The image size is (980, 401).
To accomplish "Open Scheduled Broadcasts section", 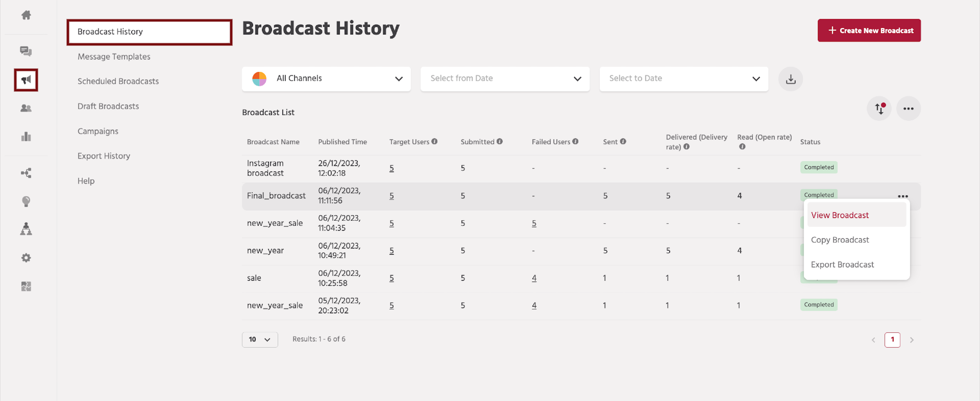I will 118,81.
